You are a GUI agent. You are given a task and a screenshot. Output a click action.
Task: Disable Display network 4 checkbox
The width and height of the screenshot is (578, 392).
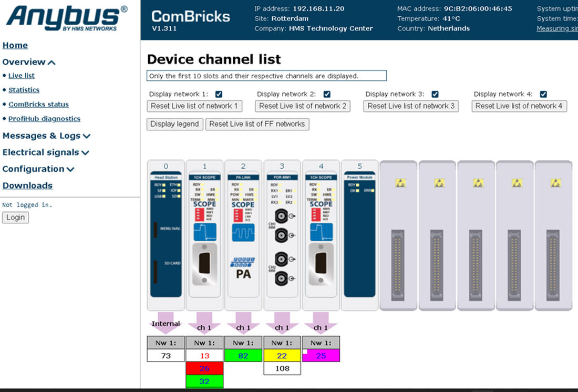[543, 94]
